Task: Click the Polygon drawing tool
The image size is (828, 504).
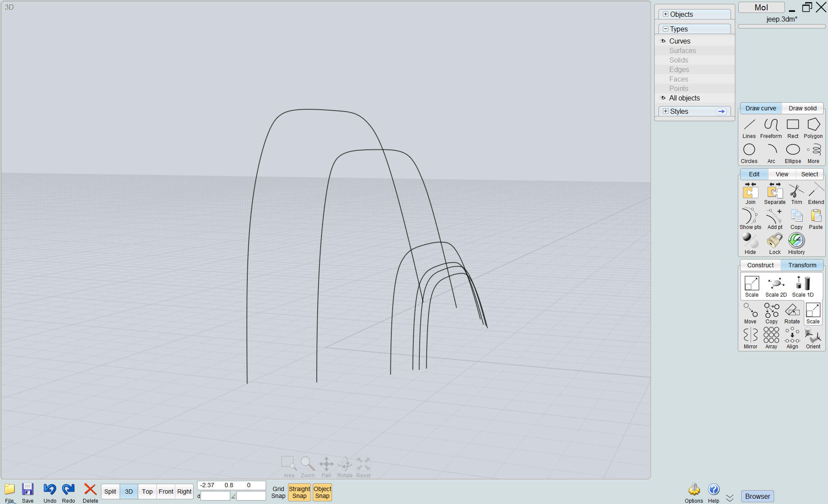Action: point(813,128)
